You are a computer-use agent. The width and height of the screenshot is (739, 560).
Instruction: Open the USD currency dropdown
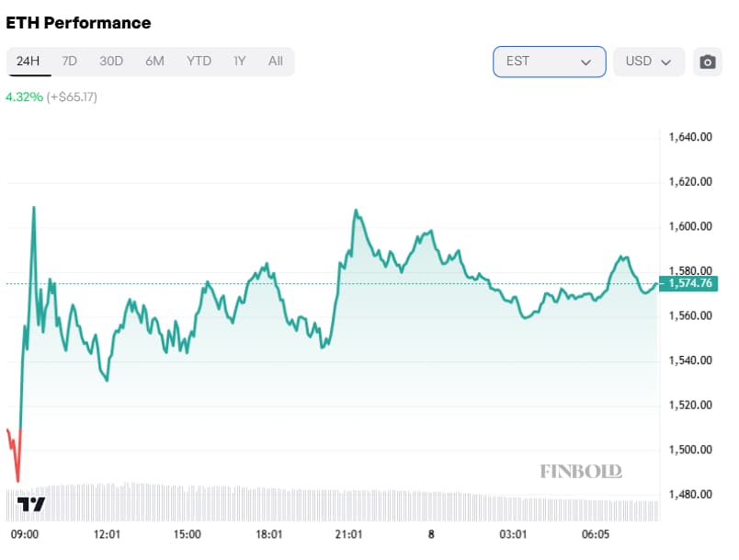648,62
